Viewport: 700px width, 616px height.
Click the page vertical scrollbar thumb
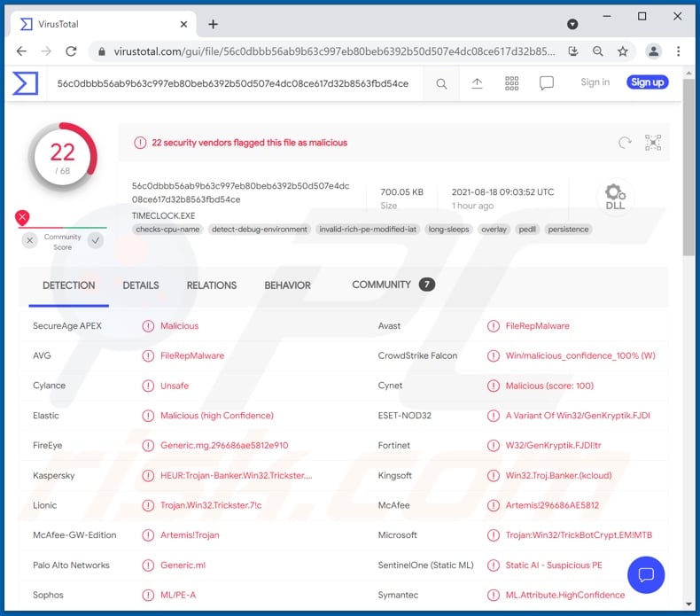click(688, 168)
